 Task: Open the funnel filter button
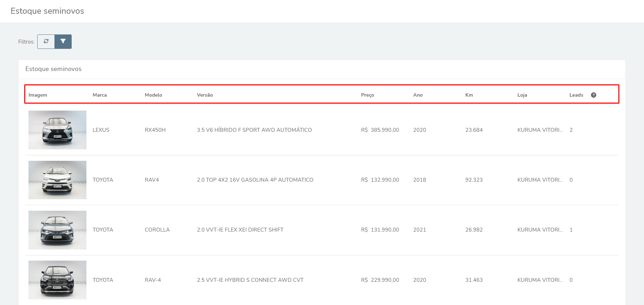[x=63, y=41]
